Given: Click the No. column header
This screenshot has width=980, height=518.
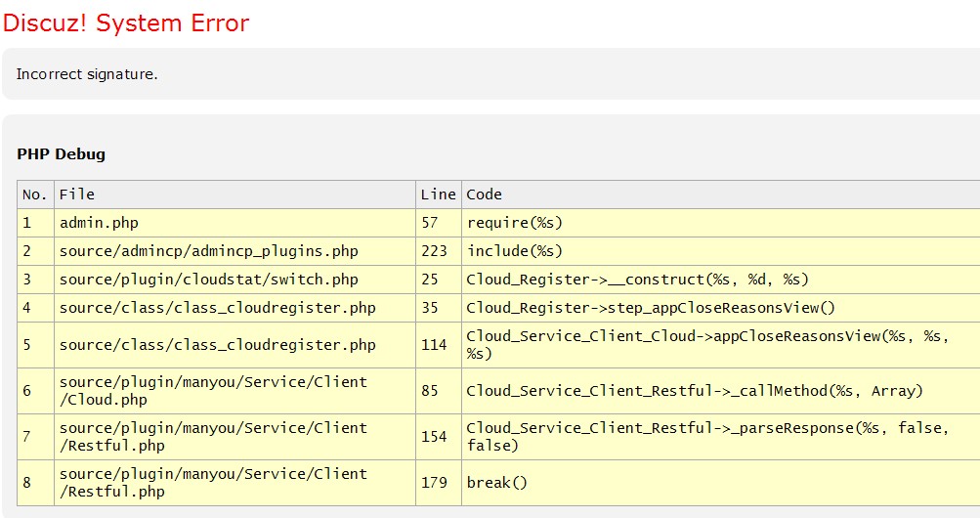Looking at the screenshot, I should (35, 194).
